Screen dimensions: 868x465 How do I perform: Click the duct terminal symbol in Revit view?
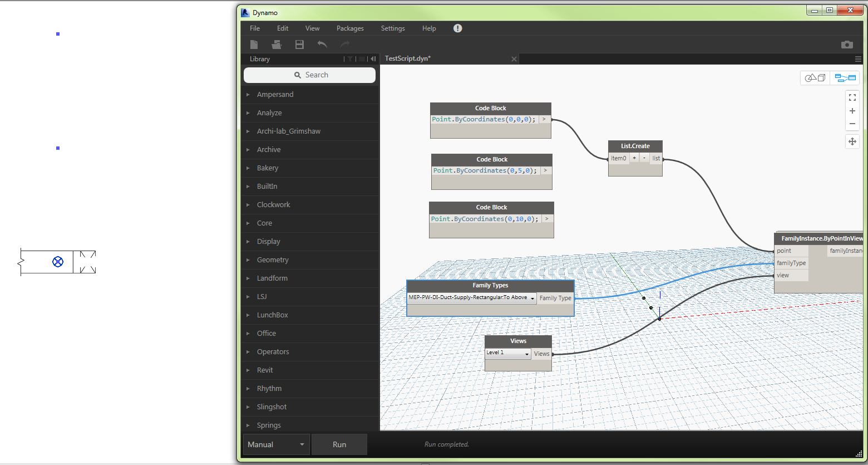click(58, 262)
